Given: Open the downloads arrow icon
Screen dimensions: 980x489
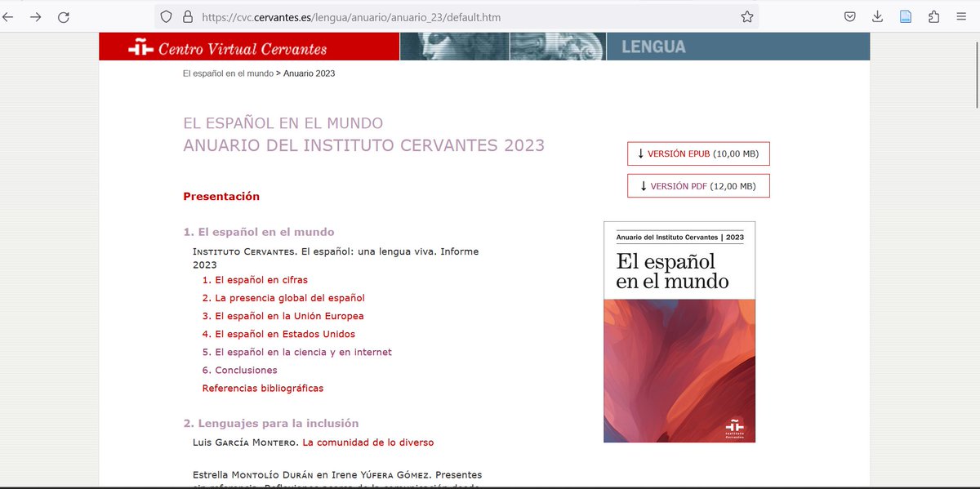Looking at the screenshot, I should [877, 16].
